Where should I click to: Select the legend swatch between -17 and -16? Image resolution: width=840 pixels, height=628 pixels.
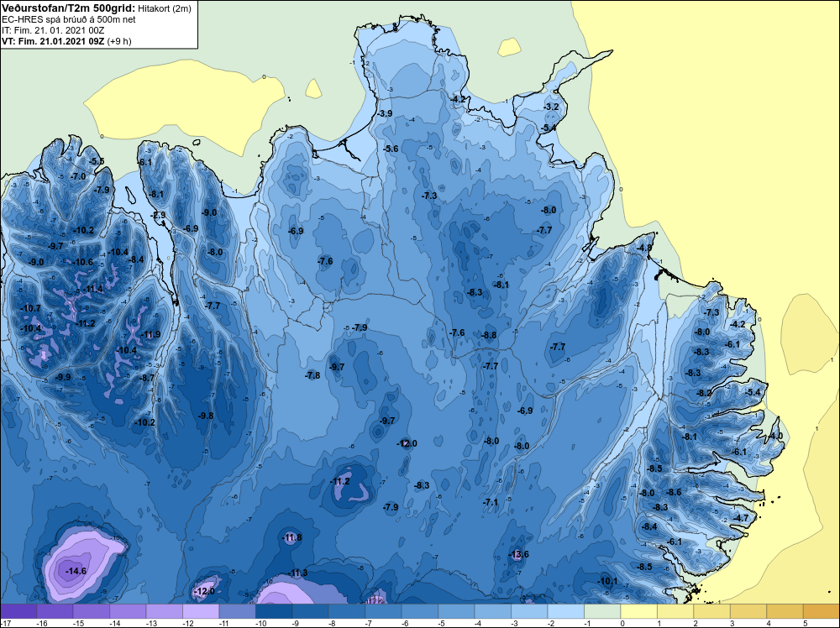click(x=18, y=611)
